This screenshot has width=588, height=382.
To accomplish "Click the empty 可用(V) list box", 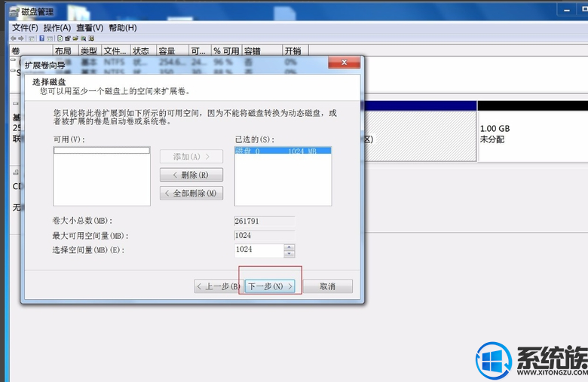I will [102, 176].
